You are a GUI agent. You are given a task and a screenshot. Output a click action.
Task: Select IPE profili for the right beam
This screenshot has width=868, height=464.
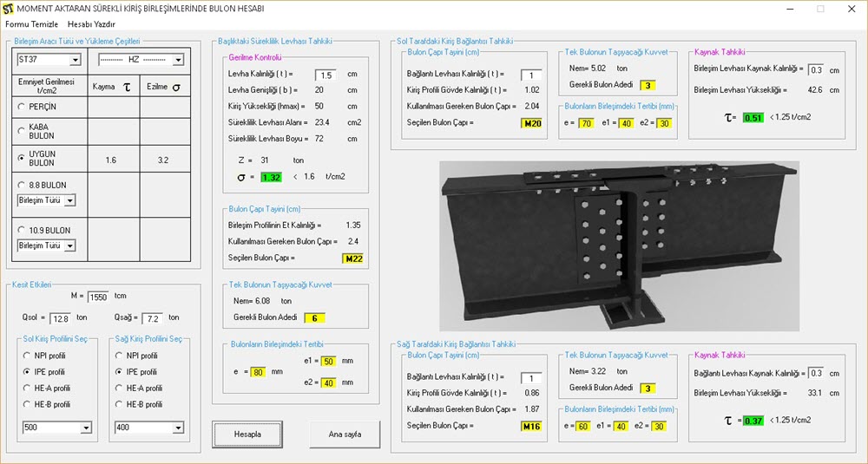click(x=118, y=372)
